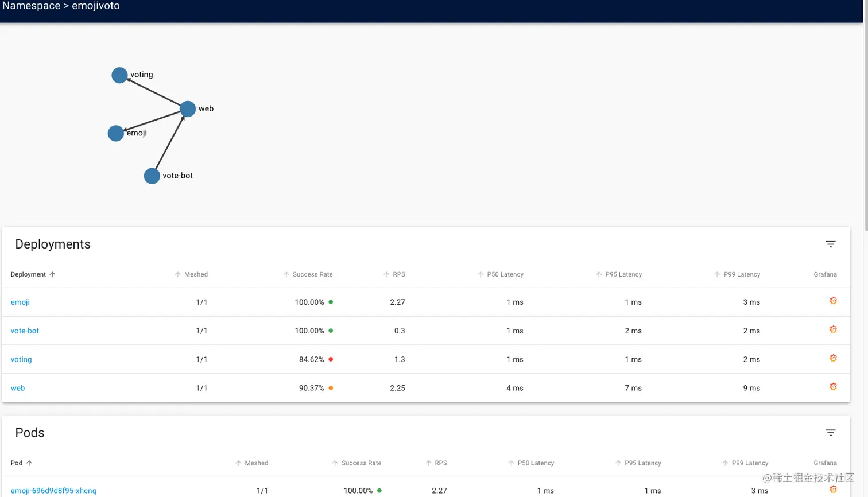Image resolution: width=868 pixels, height=497 pixels.
Task: Open Grafana for emoji-696d9d8f95-xhcnq pod
Action: coord(833,490)
